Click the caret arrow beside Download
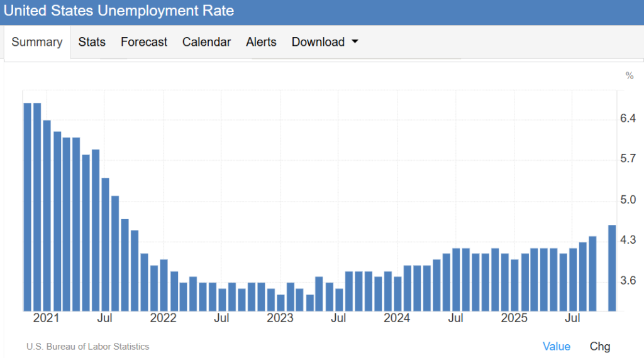Viewport: 644px width, 358px height. click(355, 42)
